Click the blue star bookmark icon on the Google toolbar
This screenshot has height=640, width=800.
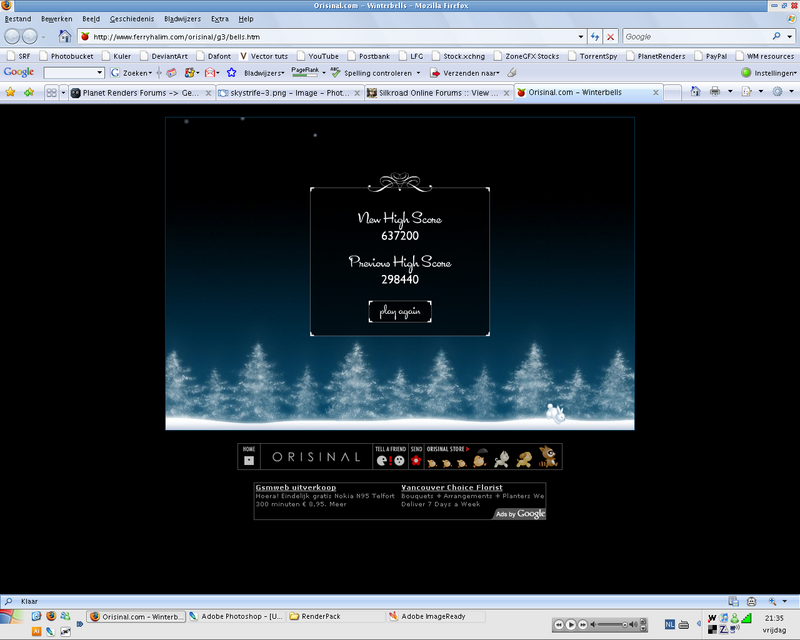pyautogui.click(x=232, y=72)
